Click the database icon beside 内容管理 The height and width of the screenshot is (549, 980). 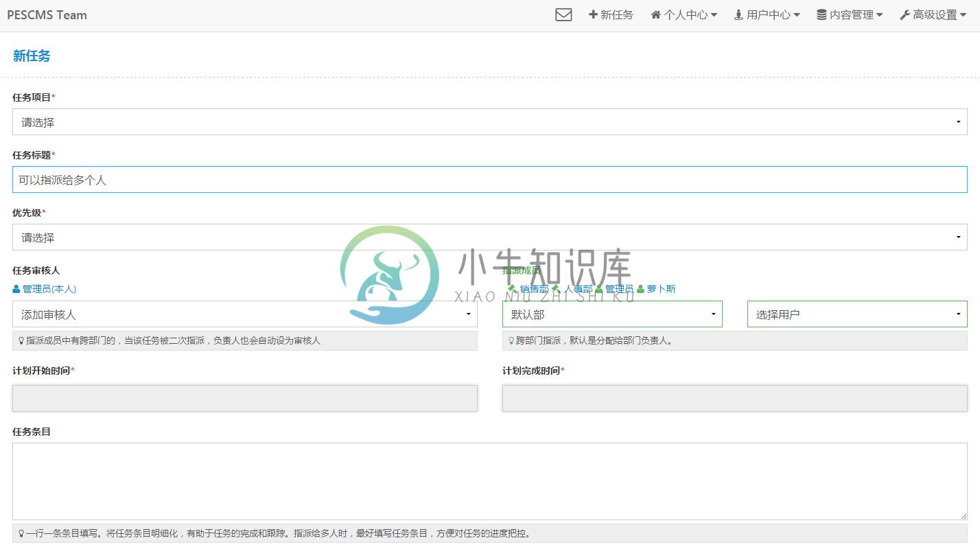pos(821,14)
